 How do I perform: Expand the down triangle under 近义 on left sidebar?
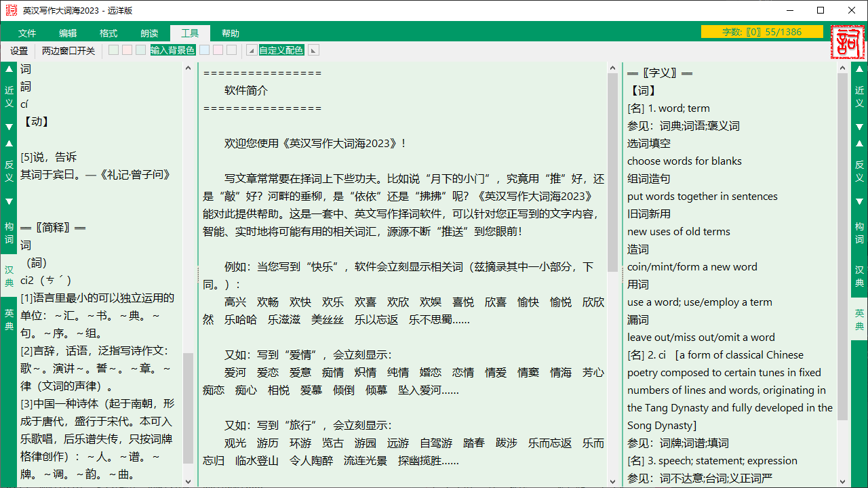[9, 125]
